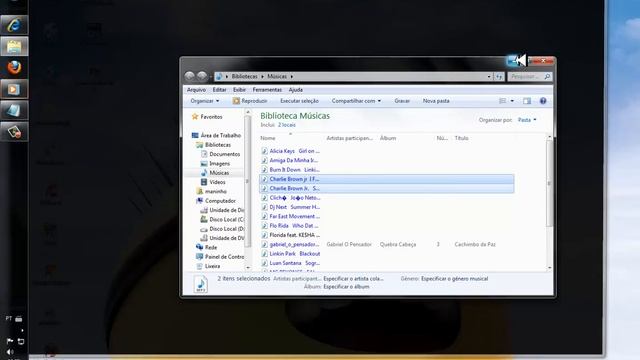Toggle the preview pane button

[x=527, y=101]
